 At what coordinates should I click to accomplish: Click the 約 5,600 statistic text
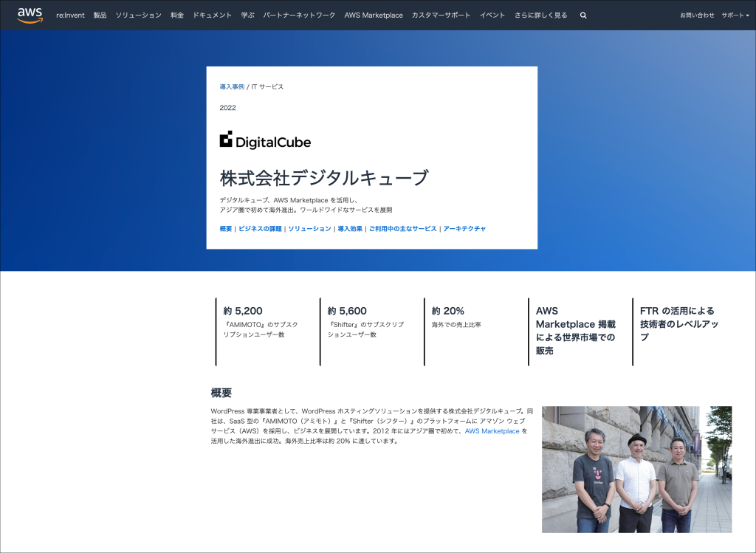pyautogui.click(x=347, y=311)
